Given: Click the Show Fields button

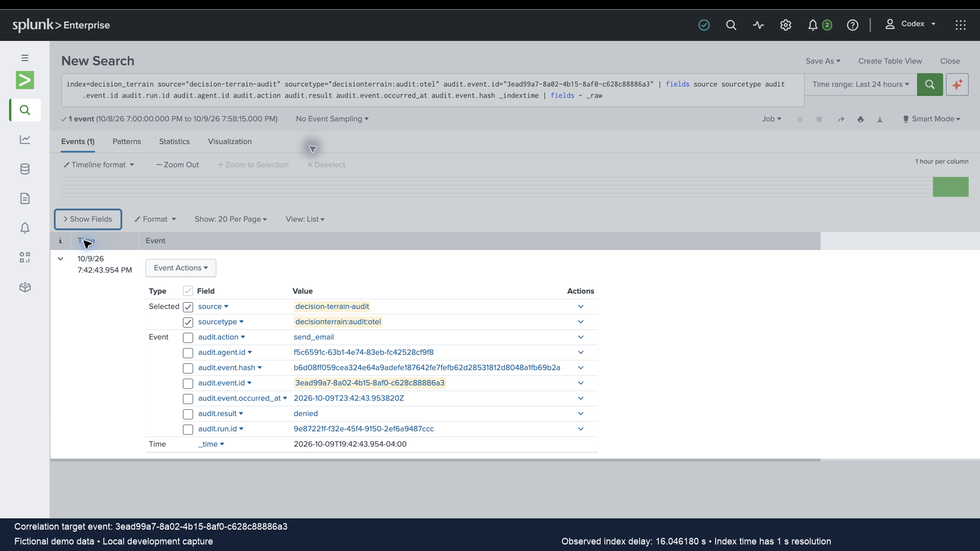Looking at the screenshot, I should pos(88,219).
